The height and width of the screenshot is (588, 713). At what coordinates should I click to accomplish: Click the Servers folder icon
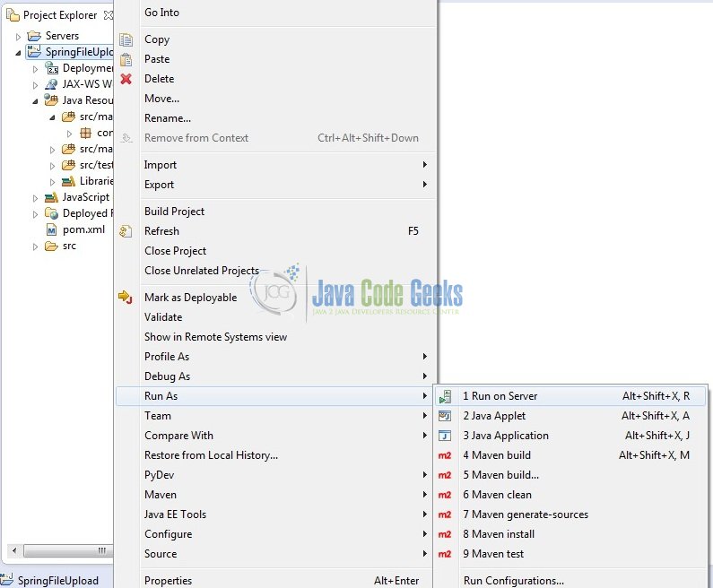(x=34, y=36)
